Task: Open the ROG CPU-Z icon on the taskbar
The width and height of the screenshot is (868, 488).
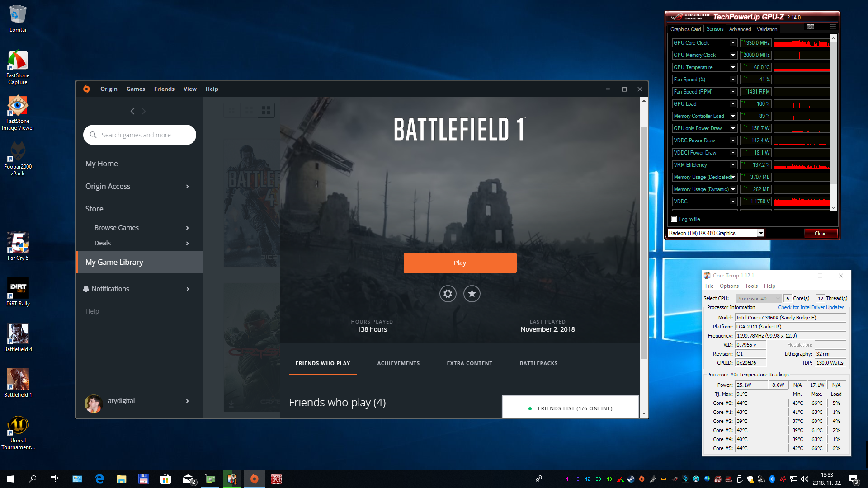Action: 277,479
